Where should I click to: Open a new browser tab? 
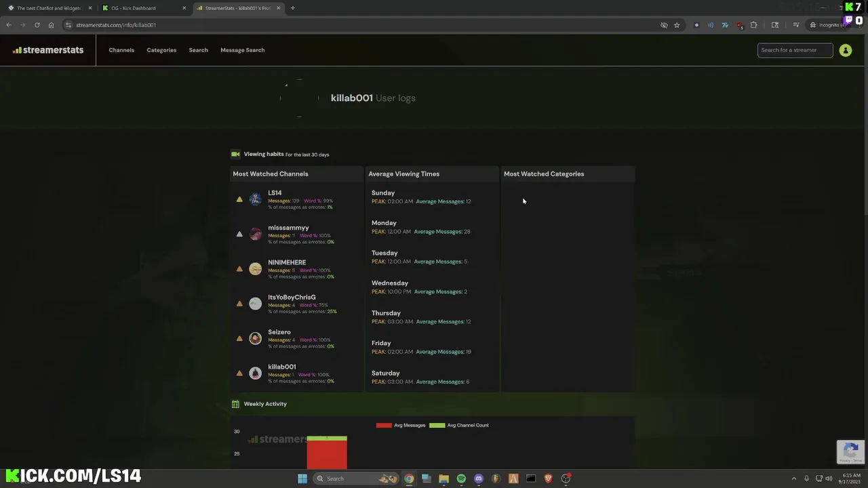tap(292, 8)
